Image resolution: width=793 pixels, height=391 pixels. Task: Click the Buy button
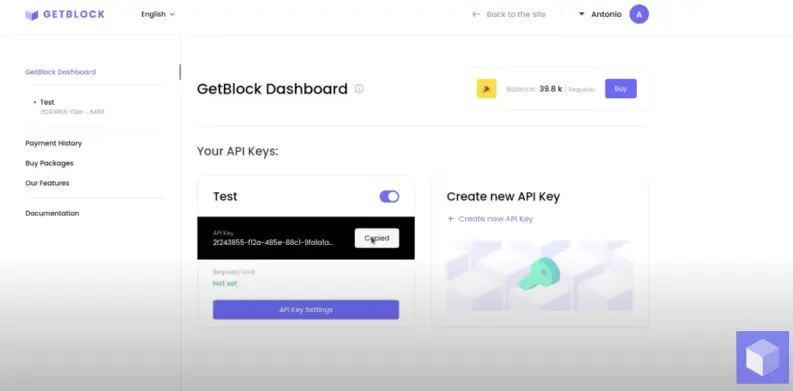621,89
